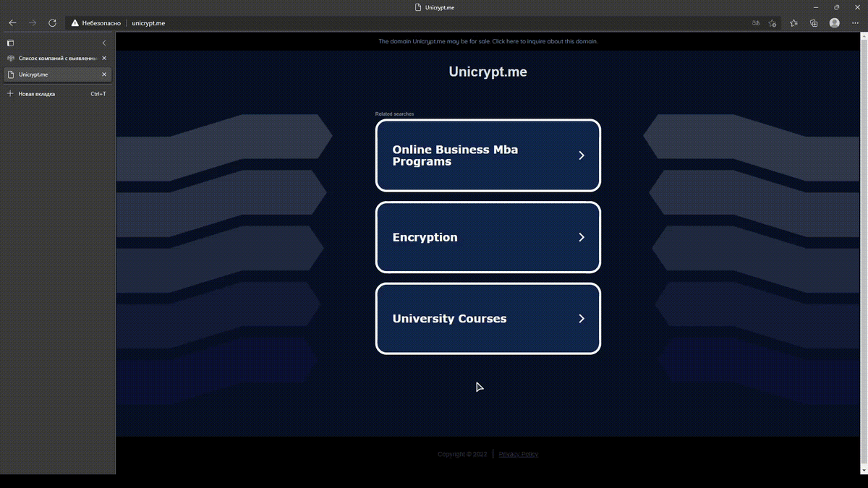The width and height of the screenshot is (868, 488).
Task: Open the Privacy Policy link
Action: 519,454
